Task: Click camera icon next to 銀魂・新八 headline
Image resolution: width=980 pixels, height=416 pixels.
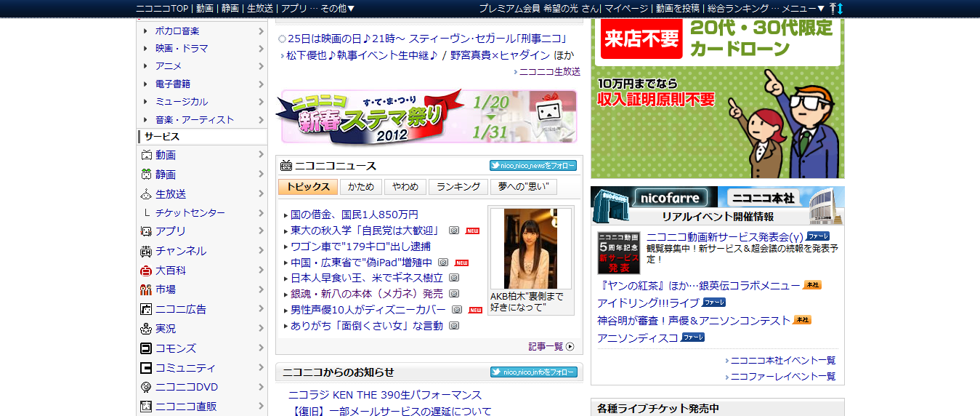Action: (x=454, y=294)
